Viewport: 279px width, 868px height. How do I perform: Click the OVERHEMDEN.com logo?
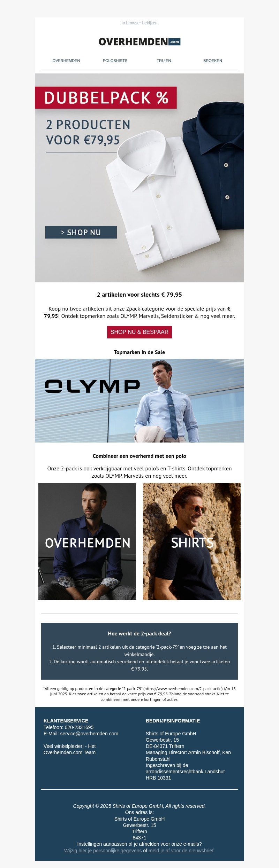[139, 42]
